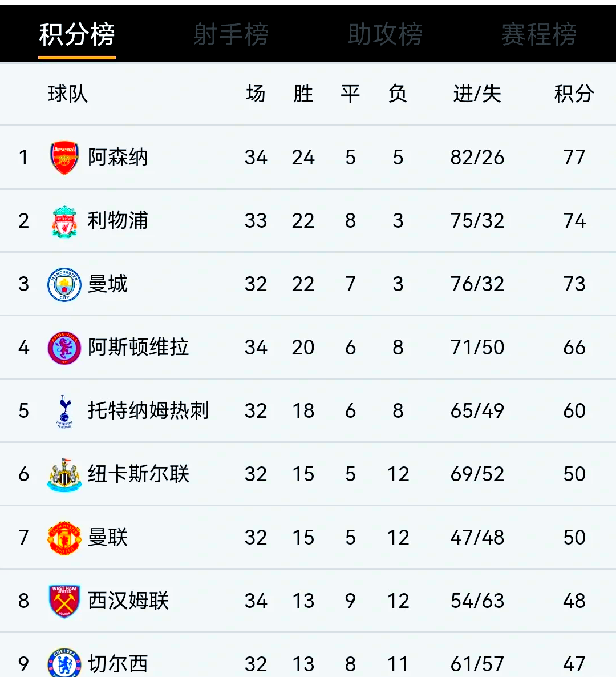Open the 助攻榜 tab
Screen dimensions: 616x677
[x=385, y=35]
